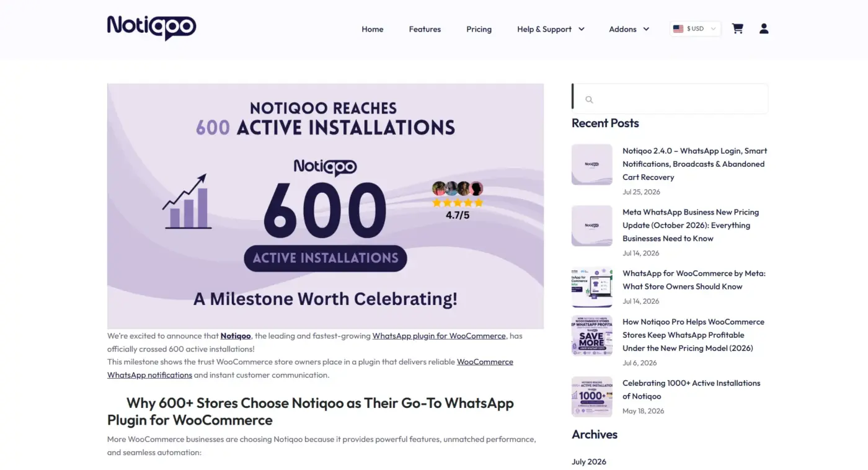The image size is (868, 470).
Task: Open Meta WhatsApp Business New Pricing Update post
Action: (691, 225)
